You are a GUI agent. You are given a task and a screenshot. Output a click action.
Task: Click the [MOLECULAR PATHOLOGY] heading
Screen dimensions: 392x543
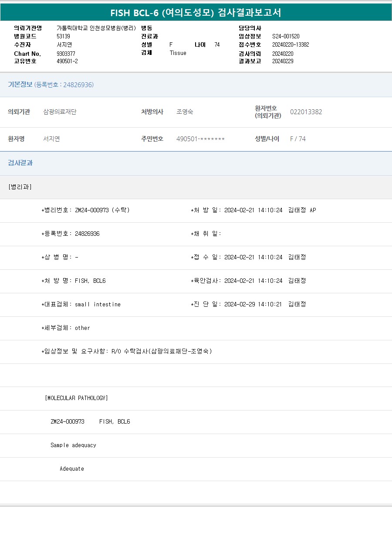click(x=76, y=398)
